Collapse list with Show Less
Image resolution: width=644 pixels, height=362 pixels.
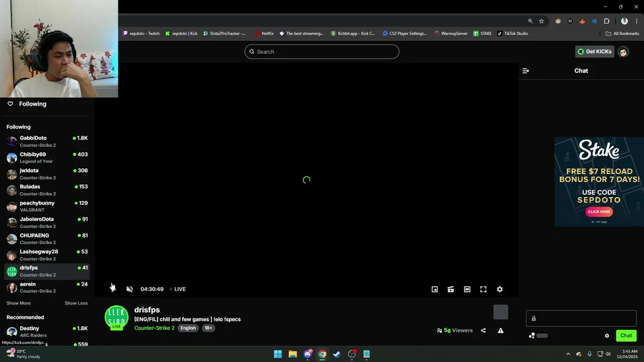coord(76,303)
